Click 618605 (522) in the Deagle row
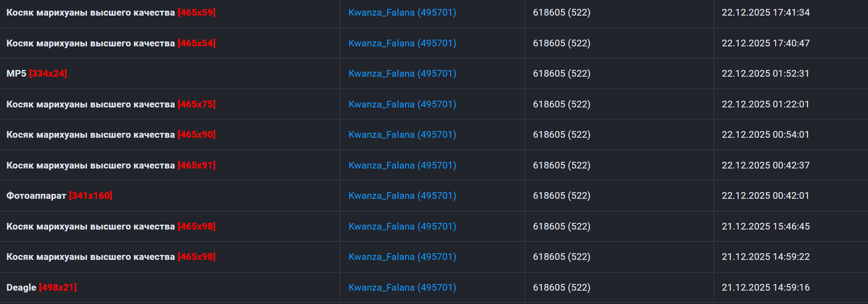This screenshot has width=868, height=304. [561, 288]
